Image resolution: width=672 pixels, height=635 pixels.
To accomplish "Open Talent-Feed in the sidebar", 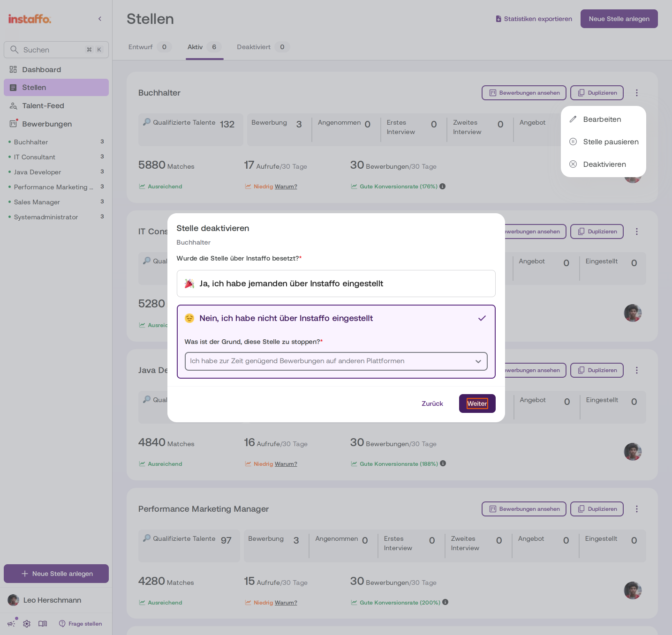I will point(56,106).
